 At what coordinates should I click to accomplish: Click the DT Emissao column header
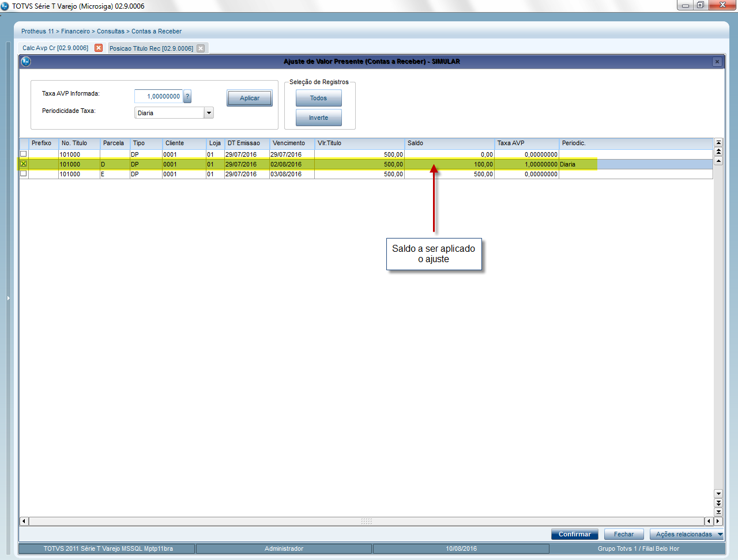[x=247, y=143]
